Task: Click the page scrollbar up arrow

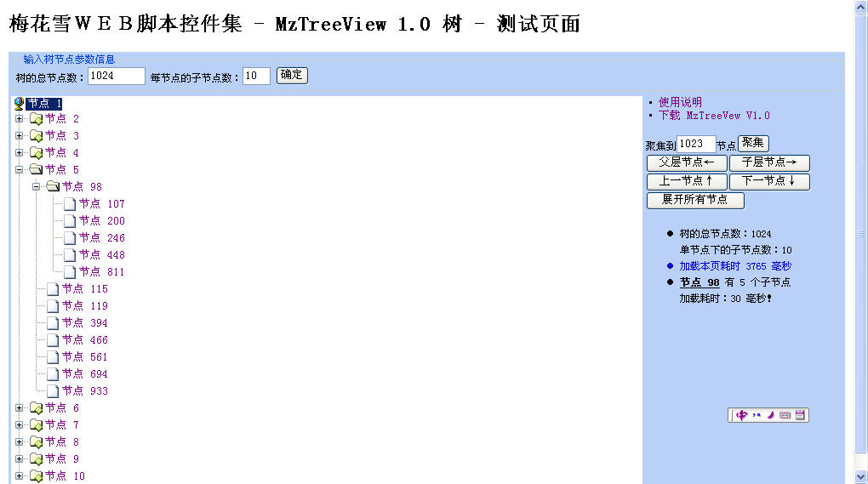Action: 861,7
